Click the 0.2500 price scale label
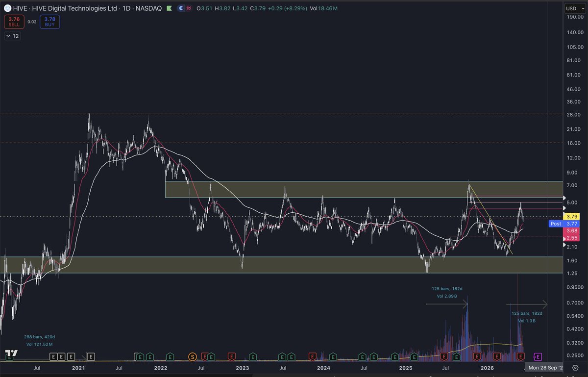 574,355
